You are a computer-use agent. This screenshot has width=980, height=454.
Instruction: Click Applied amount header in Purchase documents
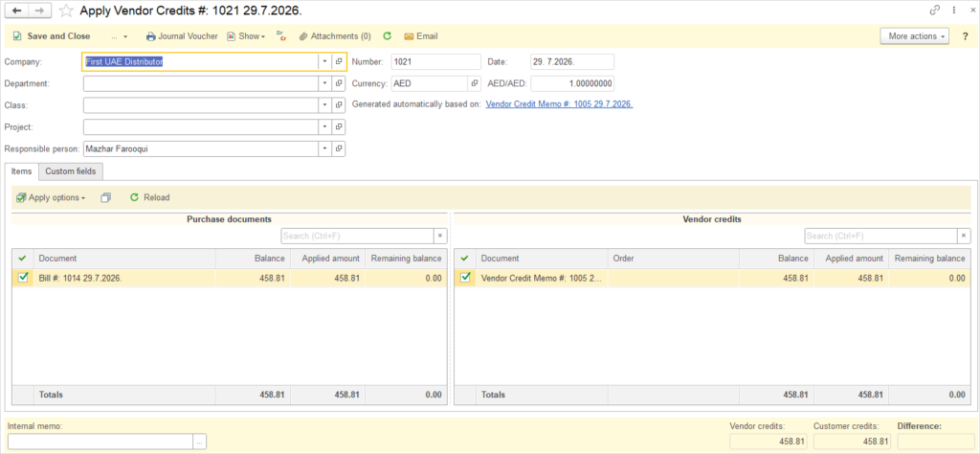pos(327,259)
